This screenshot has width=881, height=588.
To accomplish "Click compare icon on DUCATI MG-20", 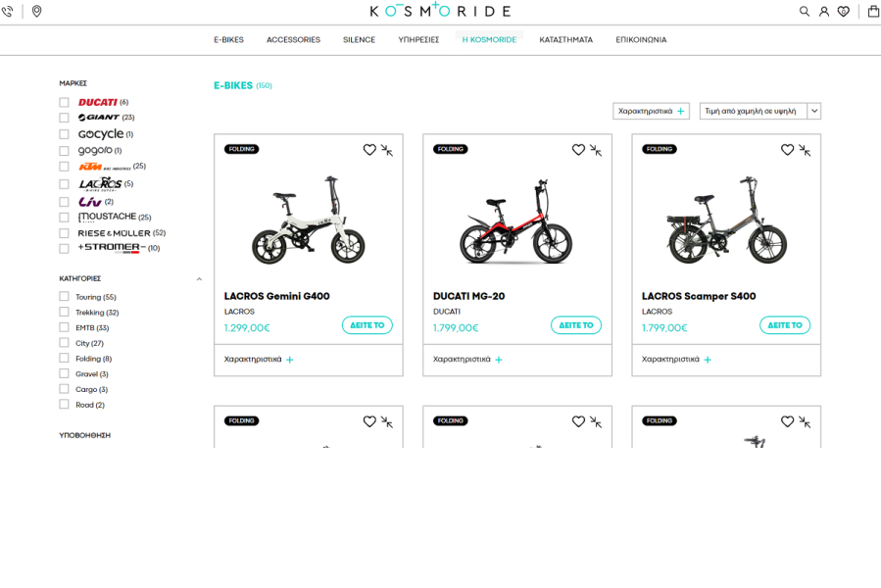I will [x=596, y=150].
